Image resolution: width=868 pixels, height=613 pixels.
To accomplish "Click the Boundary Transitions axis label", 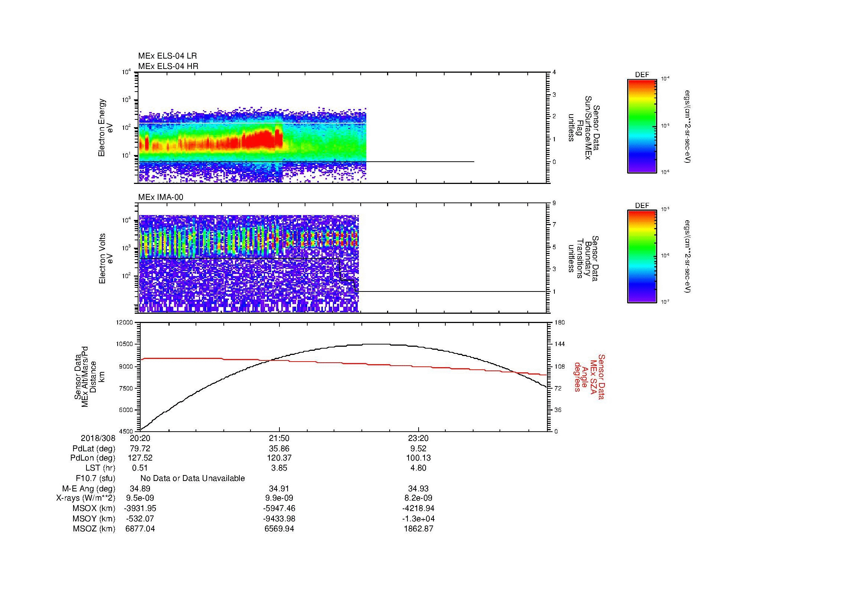I will 584,258.
